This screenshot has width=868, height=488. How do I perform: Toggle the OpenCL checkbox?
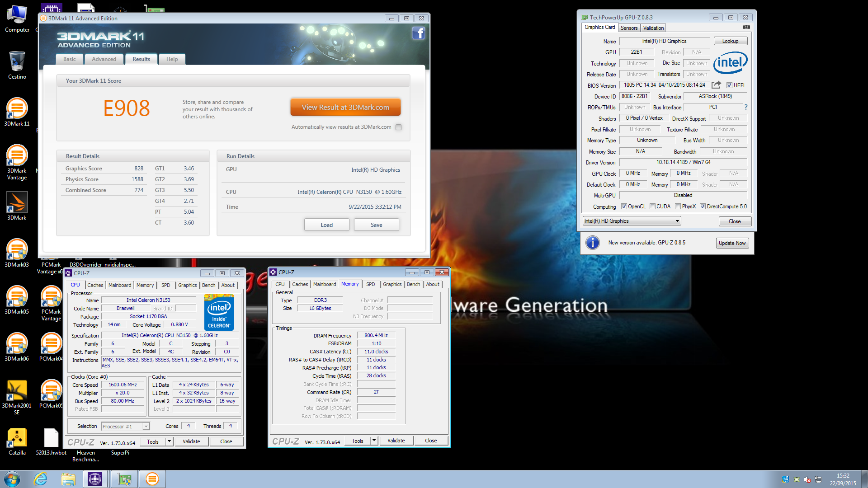coord(624,206)
